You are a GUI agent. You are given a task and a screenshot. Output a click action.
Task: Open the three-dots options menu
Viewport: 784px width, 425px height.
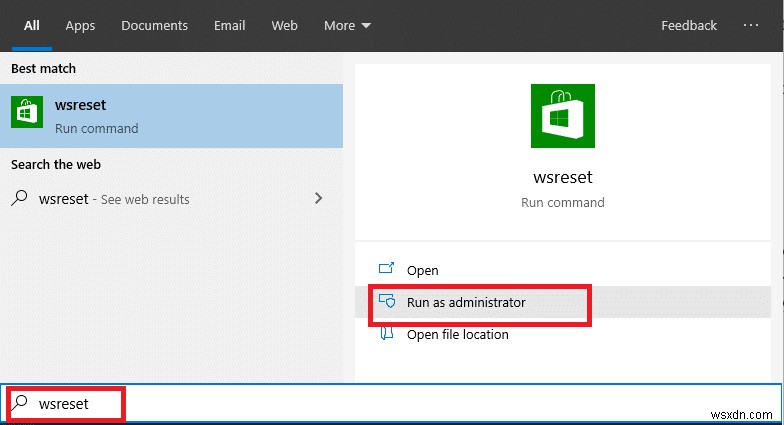(752, 25)
